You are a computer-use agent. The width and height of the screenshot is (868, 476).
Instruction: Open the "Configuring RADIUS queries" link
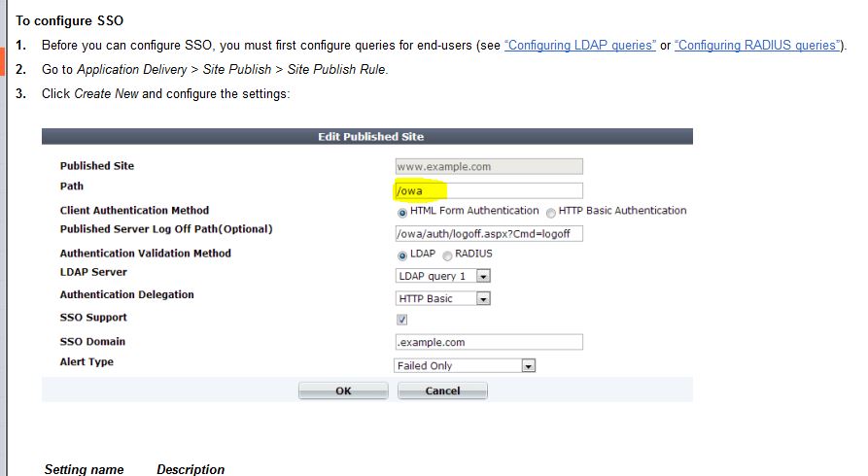tap(756, 46)
